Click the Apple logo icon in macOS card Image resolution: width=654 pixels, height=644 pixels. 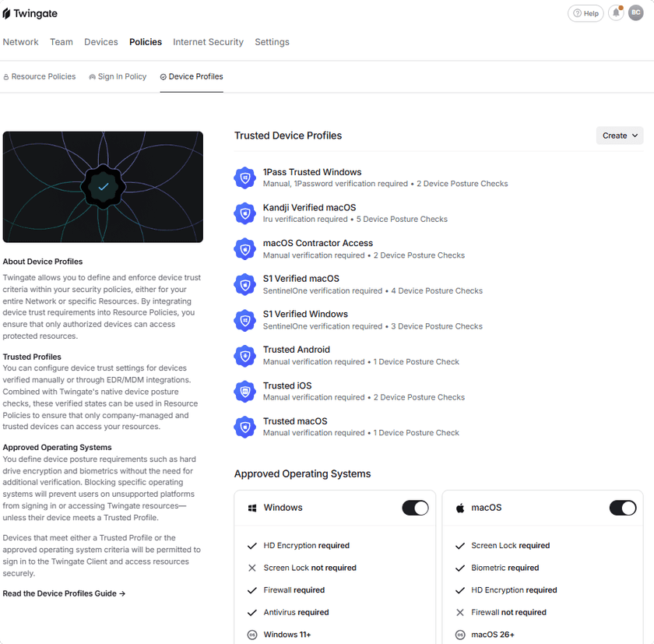coord(460,508)
